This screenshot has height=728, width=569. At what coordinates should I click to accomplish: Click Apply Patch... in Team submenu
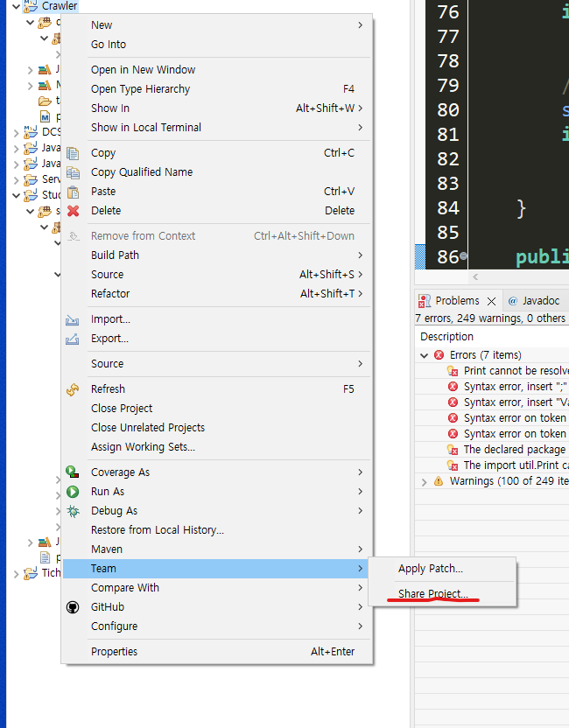coord(442,569)
